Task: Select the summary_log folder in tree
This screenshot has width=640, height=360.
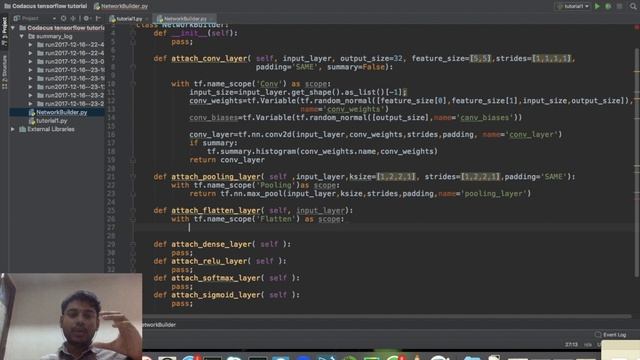Action: [x=54, y=36]
